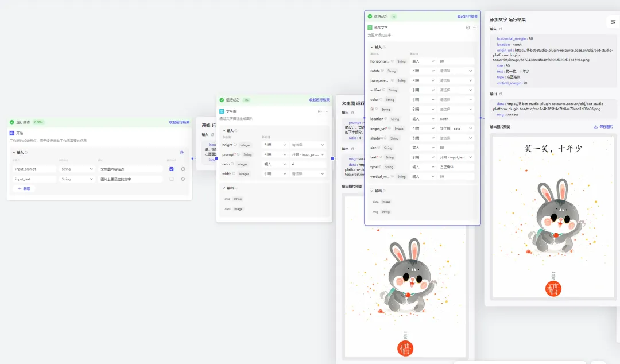This screenshot has height=364, width=620.
Task: Click the run icon on 文生图 node header
Action: coord(320,111)
